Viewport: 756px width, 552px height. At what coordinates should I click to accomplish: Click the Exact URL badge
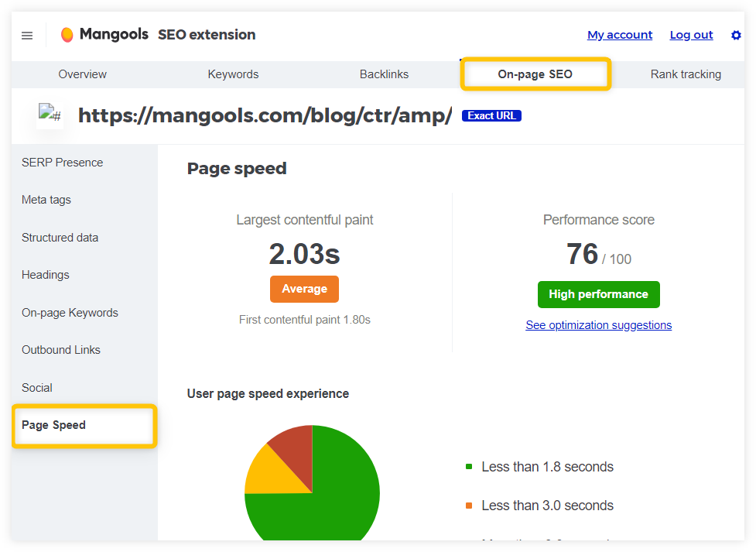[x=491, y=116]
